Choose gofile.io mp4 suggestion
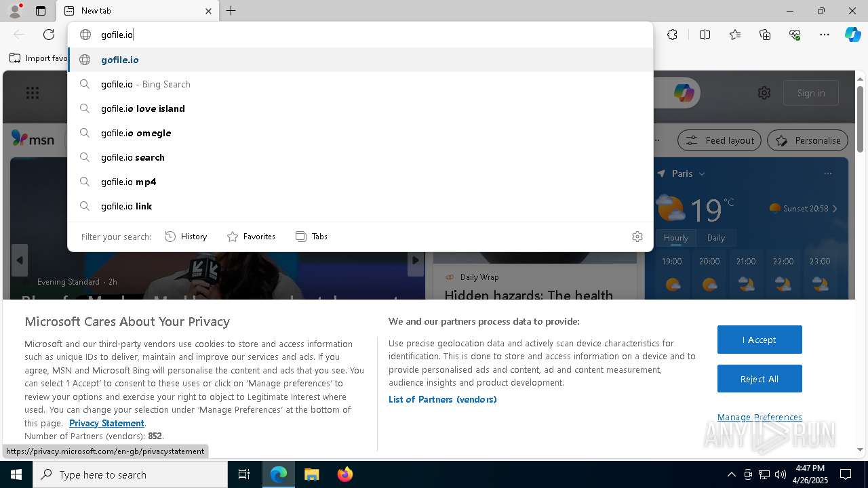Image resolution: width=868 pixels, height=488 pixels. pos(360,182)
